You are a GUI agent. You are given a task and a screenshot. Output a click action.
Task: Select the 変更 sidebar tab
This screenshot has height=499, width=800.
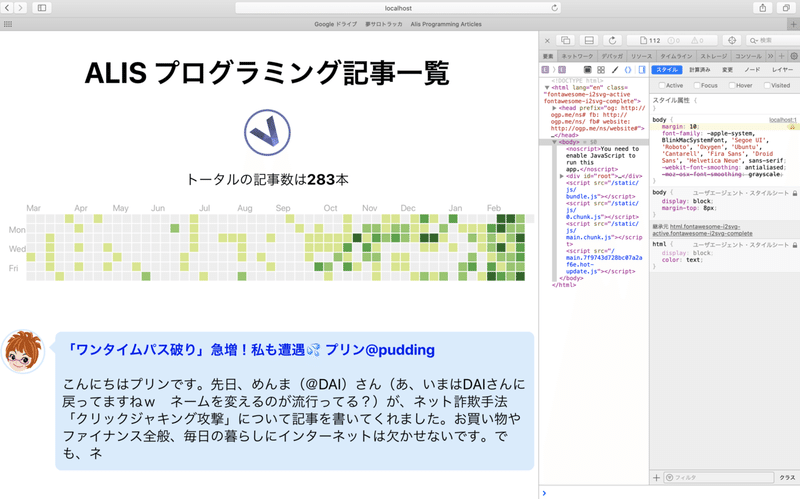pyautogui.click(x=727, y=69)
